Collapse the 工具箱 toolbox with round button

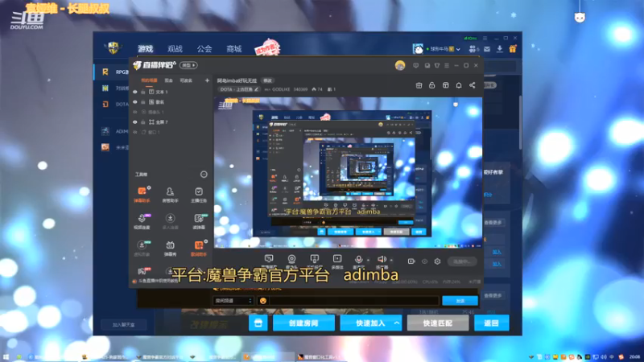(204, 175)
